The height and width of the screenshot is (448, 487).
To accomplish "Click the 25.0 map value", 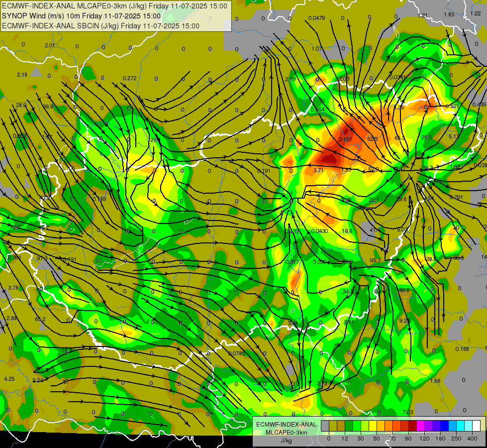I will click(x=426, y=137).
